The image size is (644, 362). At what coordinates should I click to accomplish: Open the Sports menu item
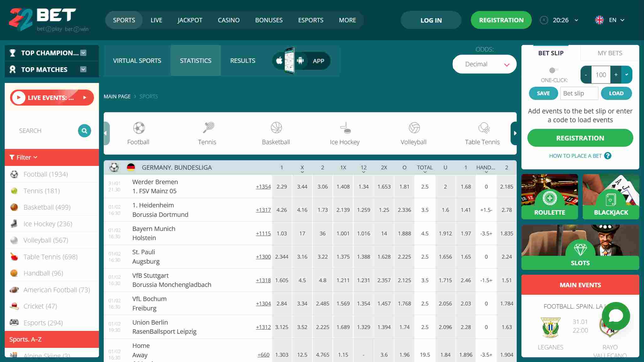[x=124, y=20]
